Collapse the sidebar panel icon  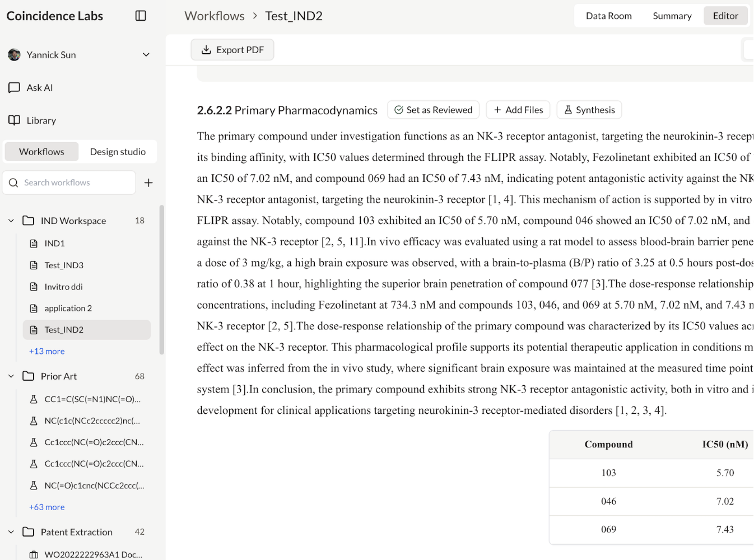(x=141, y=16)
